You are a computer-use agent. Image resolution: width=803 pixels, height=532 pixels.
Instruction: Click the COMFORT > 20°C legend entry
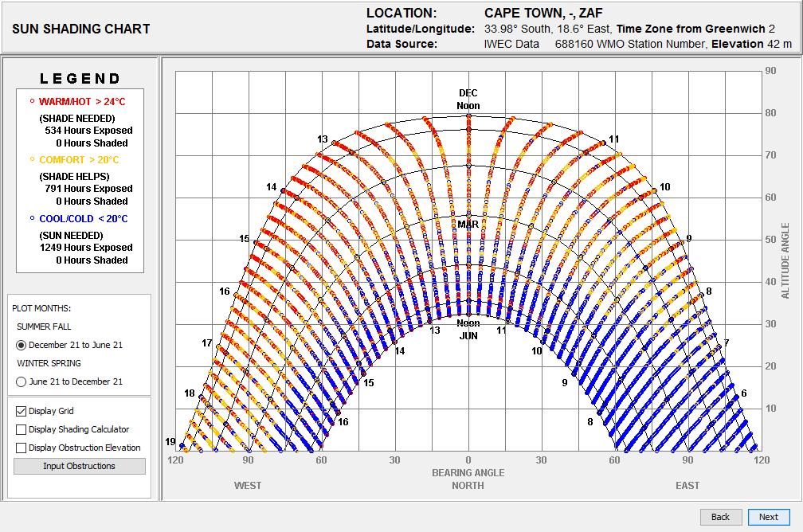coord(79,160)
